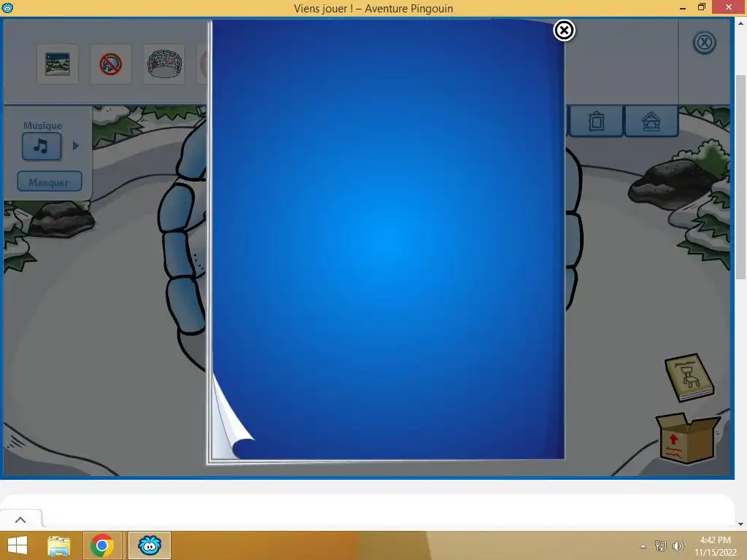Select the no-puffle prohibition icon

(111, 64)
